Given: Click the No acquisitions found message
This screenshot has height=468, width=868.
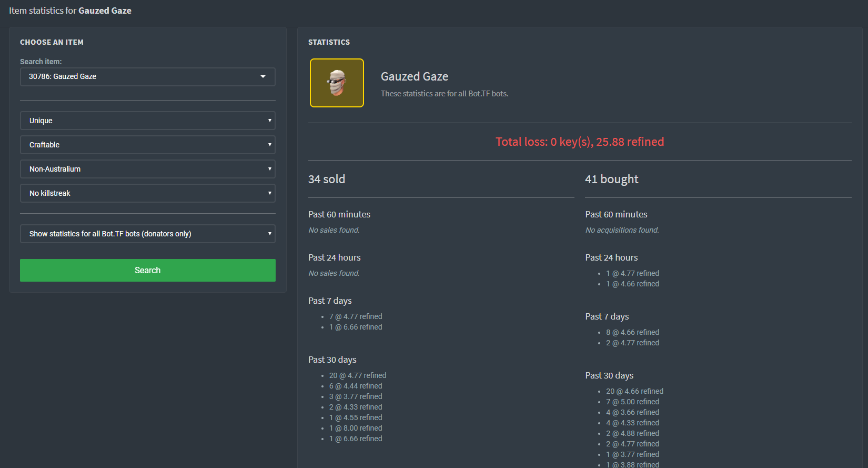Looking at the screenshot, I should coord(622,230).
